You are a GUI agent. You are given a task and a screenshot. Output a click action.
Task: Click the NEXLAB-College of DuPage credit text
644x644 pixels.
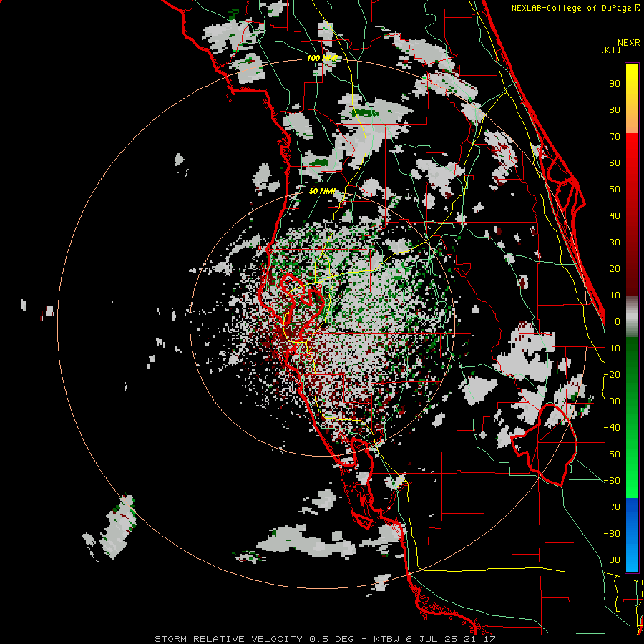click(576, 8)
